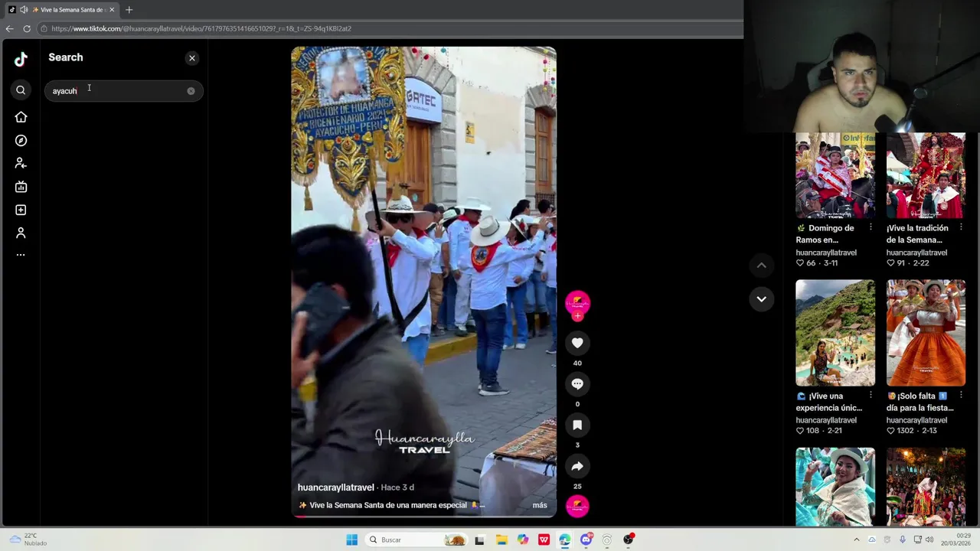Save video with bookmark icon
The width and height of the screenshot is (980, 551).
577,425
